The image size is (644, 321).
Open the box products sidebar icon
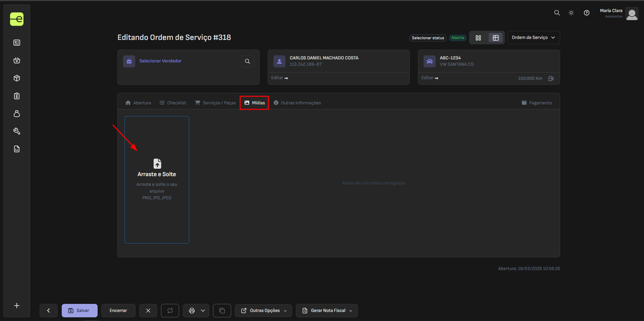pos(17,78)
